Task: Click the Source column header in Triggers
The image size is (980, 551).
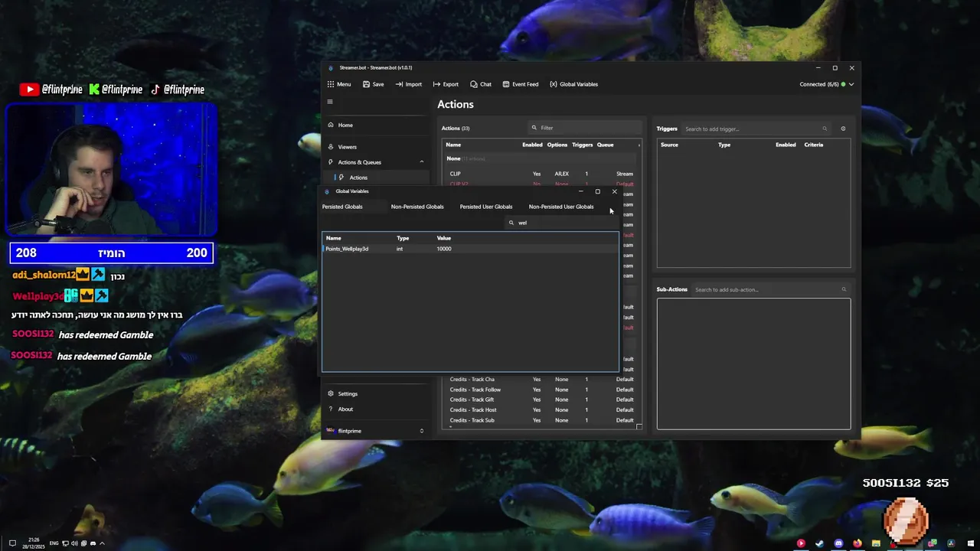Action: coord(669,145)
